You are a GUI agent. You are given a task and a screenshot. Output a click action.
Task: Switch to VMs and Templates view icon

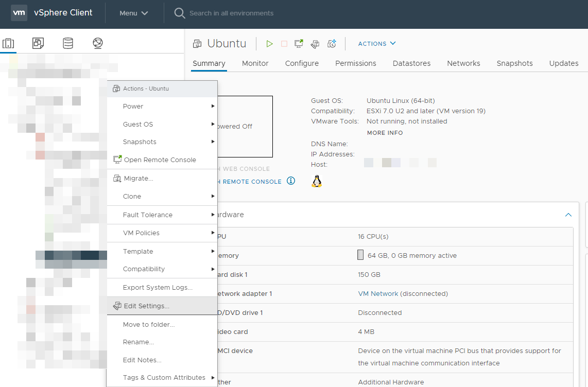point(38,43)
